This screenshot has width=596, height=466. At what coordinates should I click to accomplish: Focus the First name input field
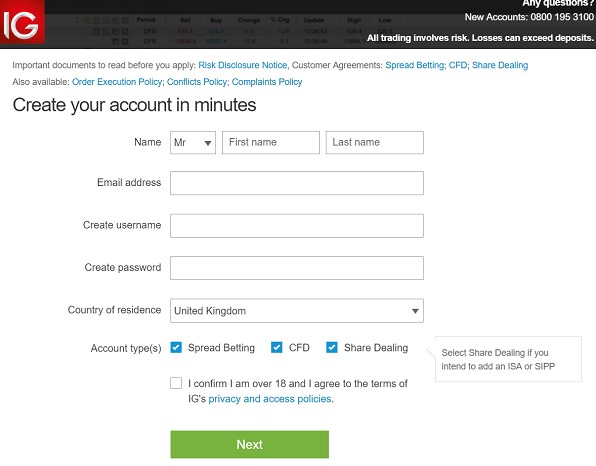pyautogui.click(x=271, y=143)
